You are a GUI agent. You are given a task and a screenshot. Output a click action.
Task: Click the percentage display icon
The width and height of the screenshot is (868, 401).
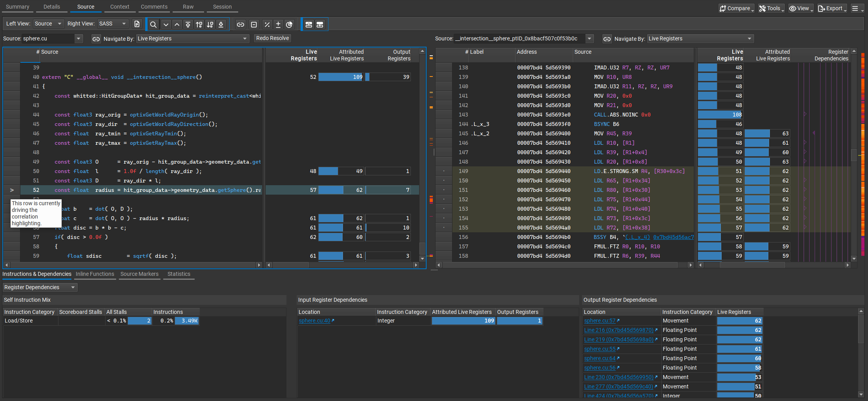267,24
